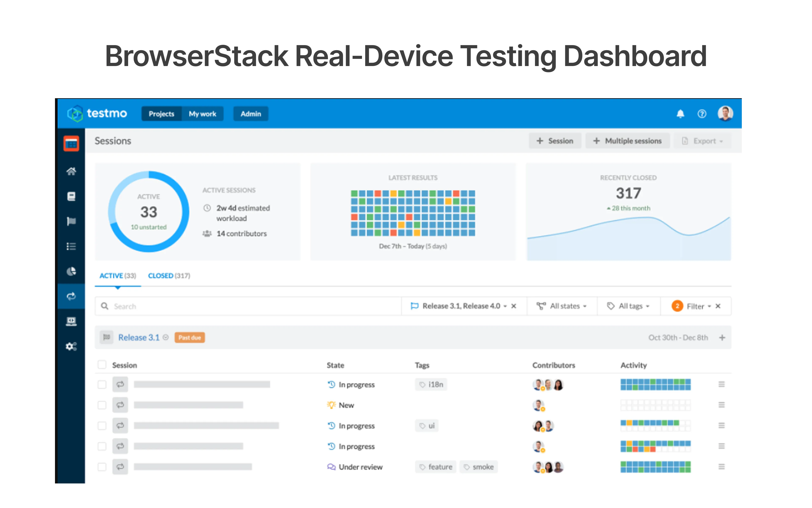Click the Past due badge

(190, 337)
